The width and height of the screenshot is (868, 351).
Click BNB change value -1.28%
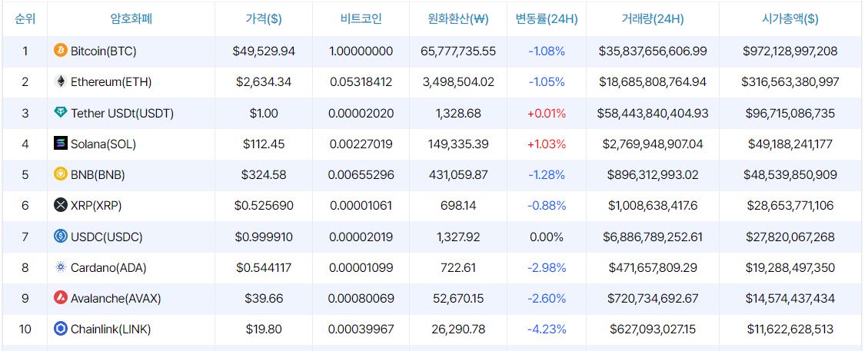coord(547,174)
